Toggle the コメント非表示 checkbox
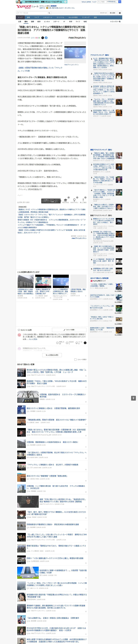 [x=75, y=359]
